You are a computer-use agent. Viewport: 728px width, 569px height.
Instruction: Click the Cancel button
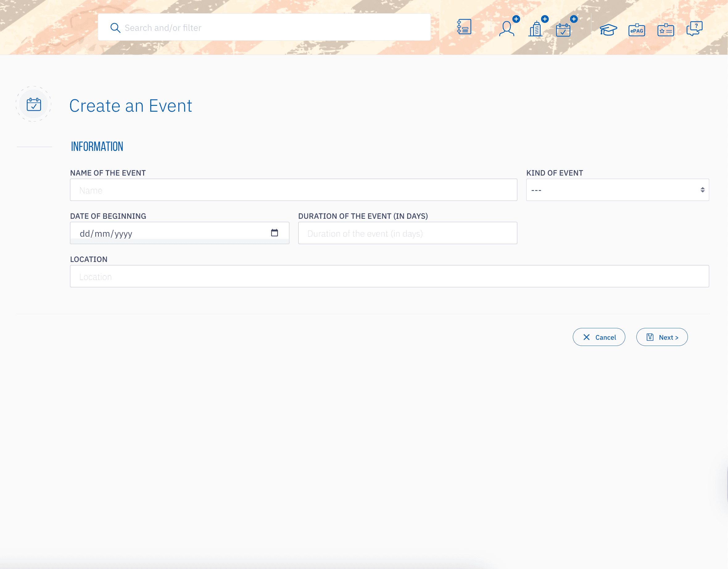tap(599, 337)
